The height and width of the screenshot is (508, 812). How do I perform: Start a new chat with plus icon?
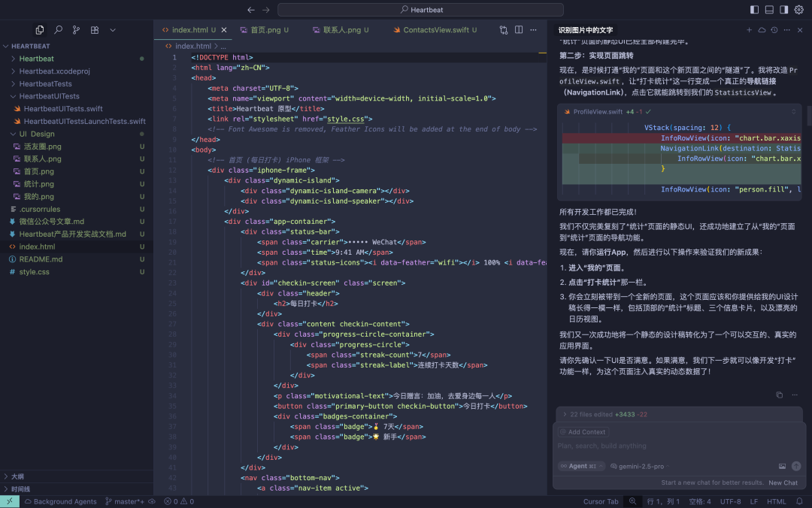[749, 30]
